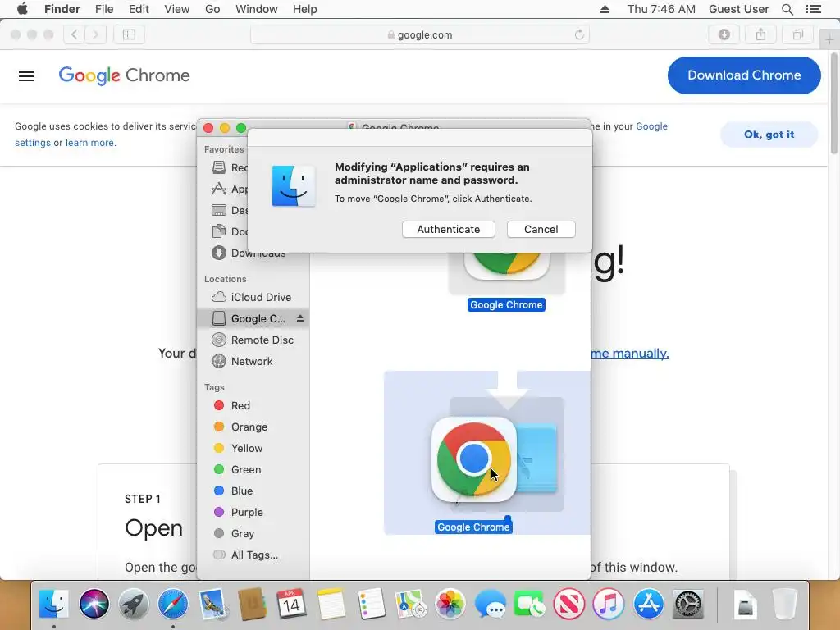
Task: Open the Finder menu
Action: point(62,9)
